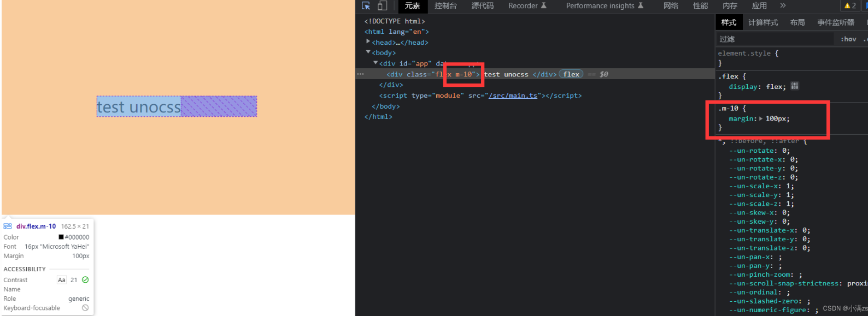Show more DevTools tabs with chevron
Image resolution: width=868 pixels, height=316 pixels.
pyautogui.click(x=783, y=6)
